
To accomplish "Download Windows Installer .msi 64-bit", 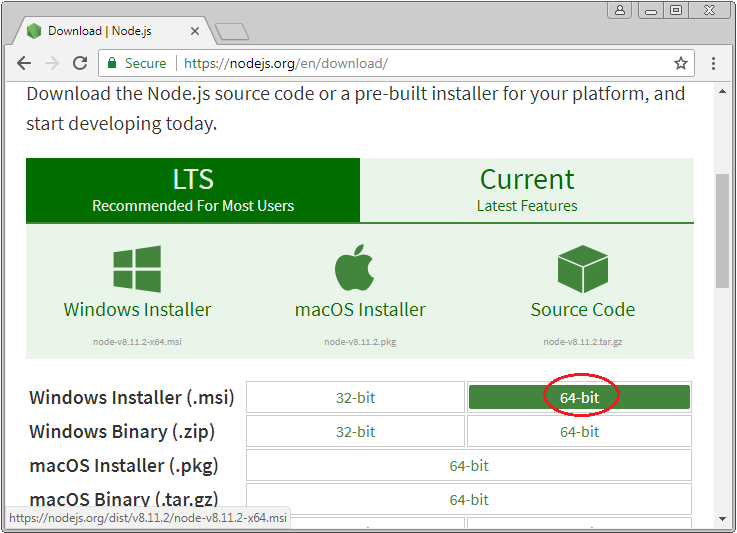I will 580,398.
